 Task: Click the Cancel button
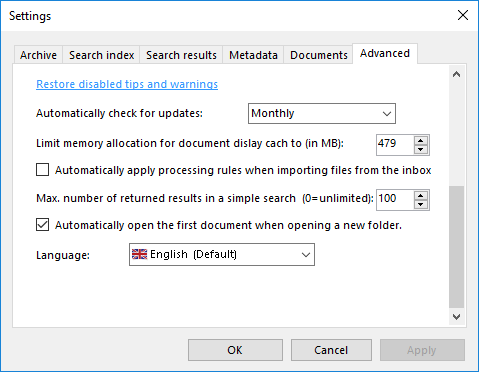331,350
